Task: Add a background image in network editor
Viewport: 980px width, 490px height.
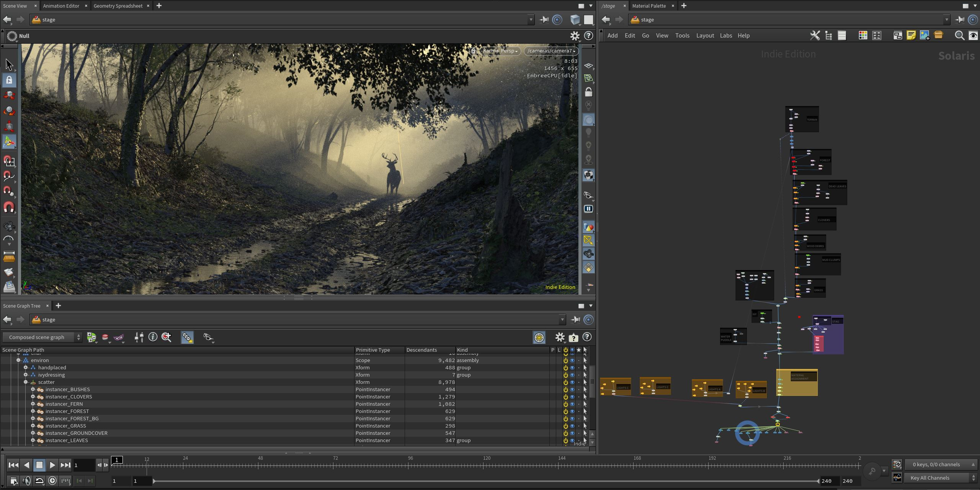Action: [x=924, y=36]
